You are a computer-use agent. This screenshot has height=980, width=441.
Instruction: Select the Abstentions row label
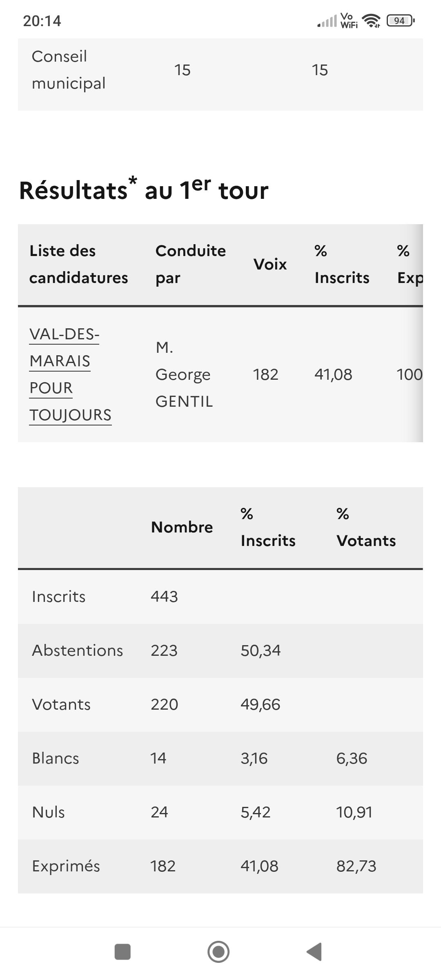click(x=77, y=650)
